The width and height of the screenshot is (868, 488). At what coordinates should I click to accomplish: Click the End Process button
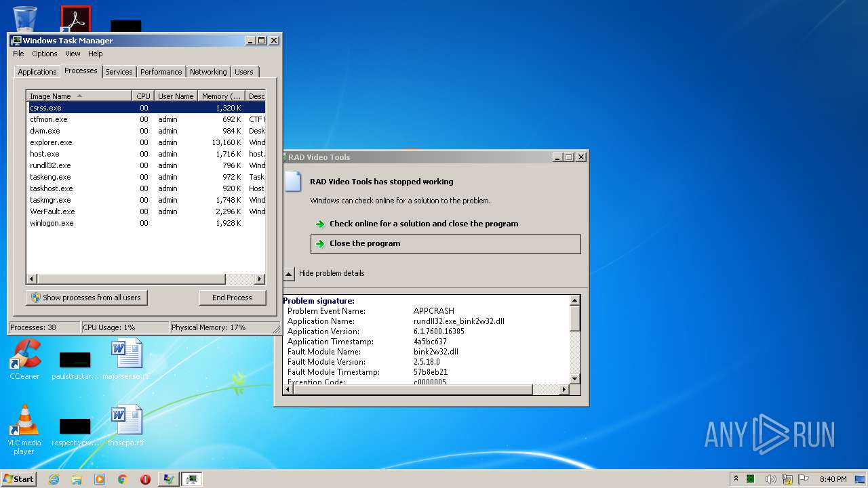(x=232, y=298)
